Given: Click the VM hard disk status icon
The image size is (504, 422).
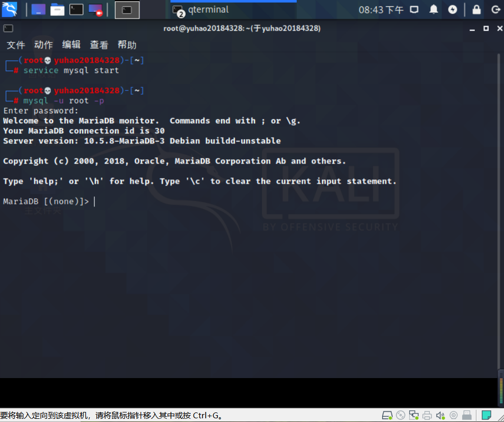Looking at the screenshot, I should coord(387,416).
